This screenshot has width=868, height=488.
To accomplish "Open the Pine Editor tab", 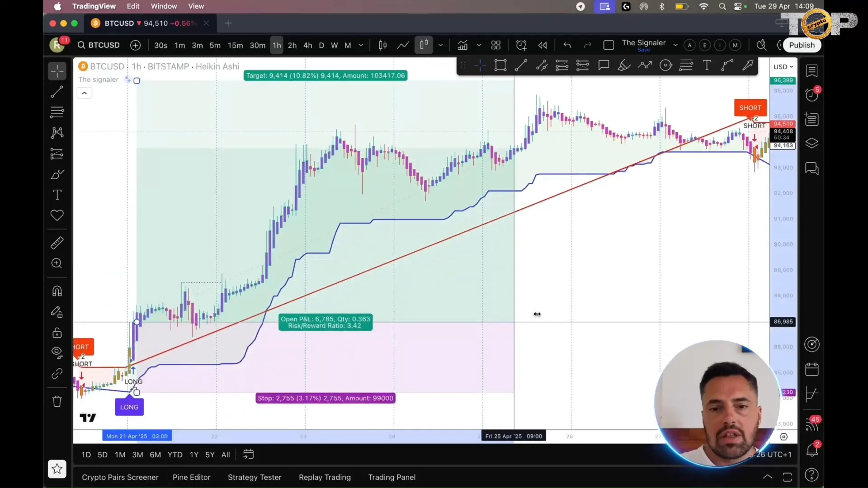I will point(192,477).
